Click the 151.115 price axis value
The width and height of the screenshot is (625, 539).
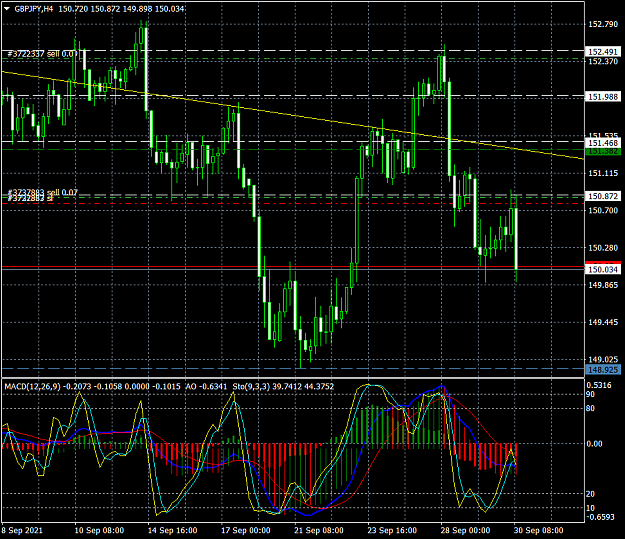[603, 173]
